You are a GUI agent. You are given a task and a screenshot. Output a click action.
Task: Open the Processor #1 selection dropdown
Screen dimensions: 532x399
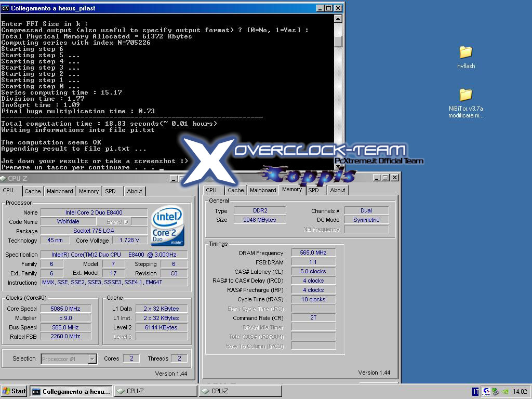92,359
